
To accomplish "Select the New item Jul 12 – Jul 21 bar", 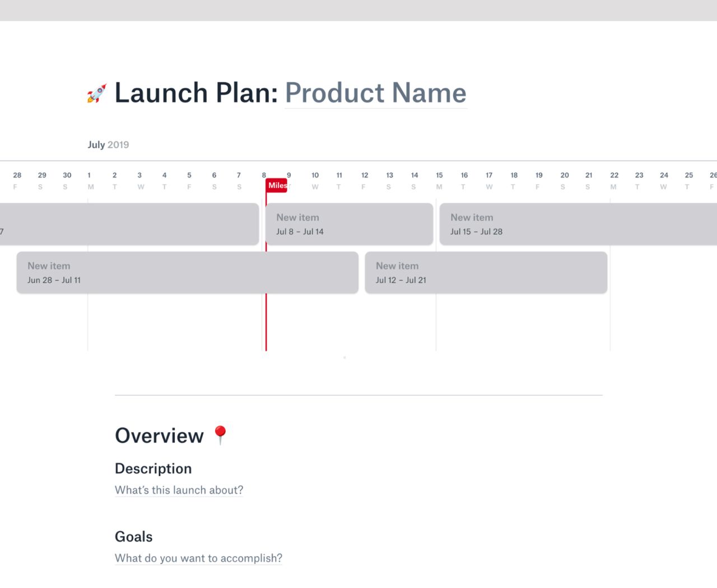I will pos(486,273).
